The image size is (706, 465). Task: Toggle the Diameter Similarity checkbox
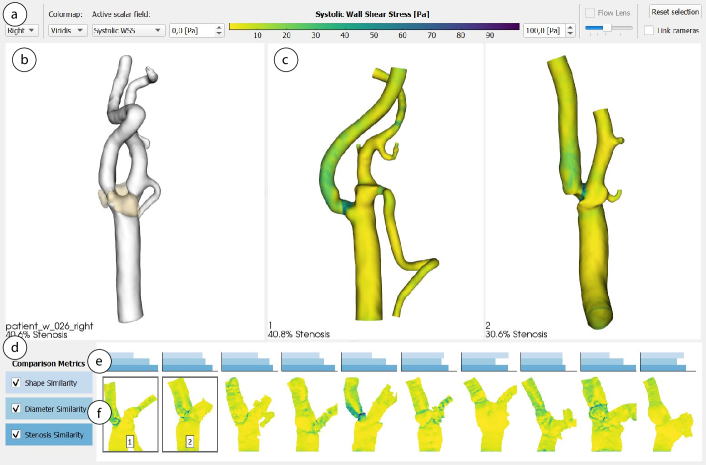(16, 409)
